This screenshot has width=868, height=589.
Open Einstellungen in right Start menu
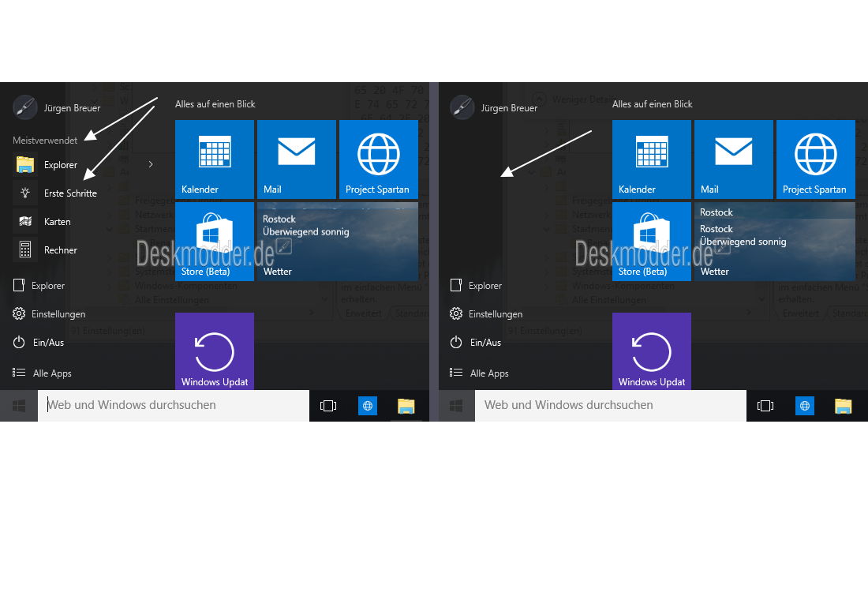point(487,313)
